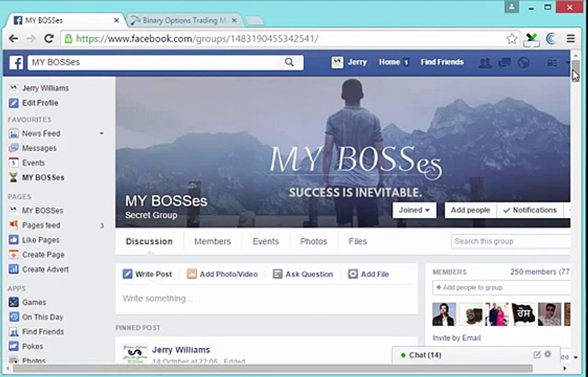588x377 pixels.
Task: Open Pokes in sidebar
Action: pyautogui.click(x=32, y=346)
